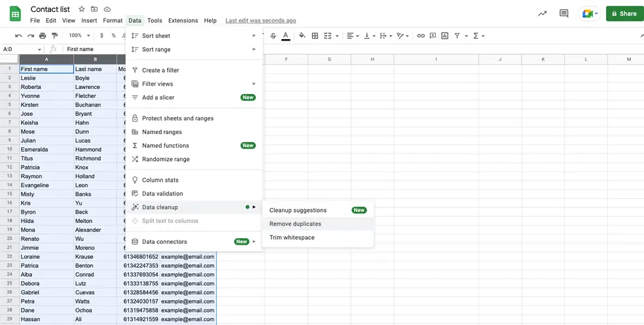Open the text wrapping dropdown

click(x=385, y=36)
